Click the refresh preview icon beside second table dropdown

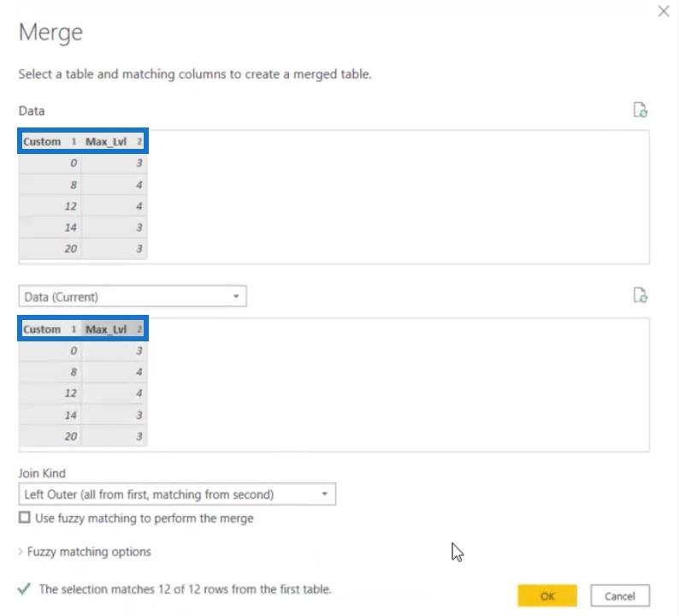pos(641,295)
